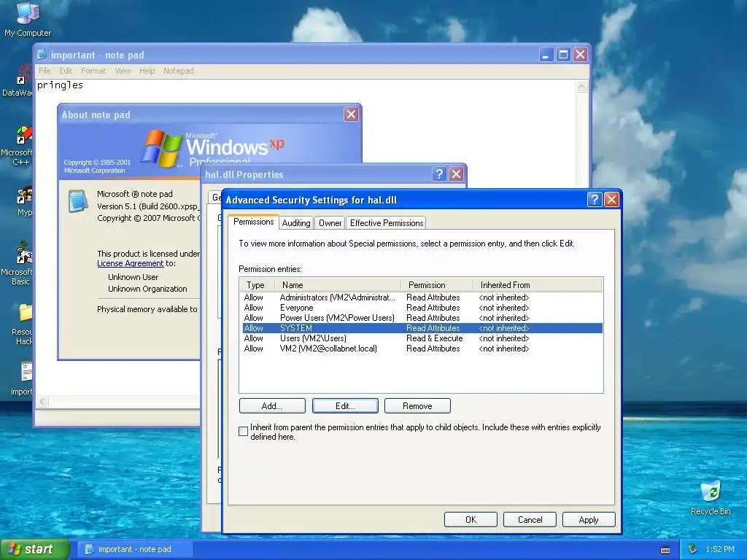Switch to the Owner tab
Image resolution: width=747 pixels, height=560 pixels.
pyautogui.click(x=330, y=223)
